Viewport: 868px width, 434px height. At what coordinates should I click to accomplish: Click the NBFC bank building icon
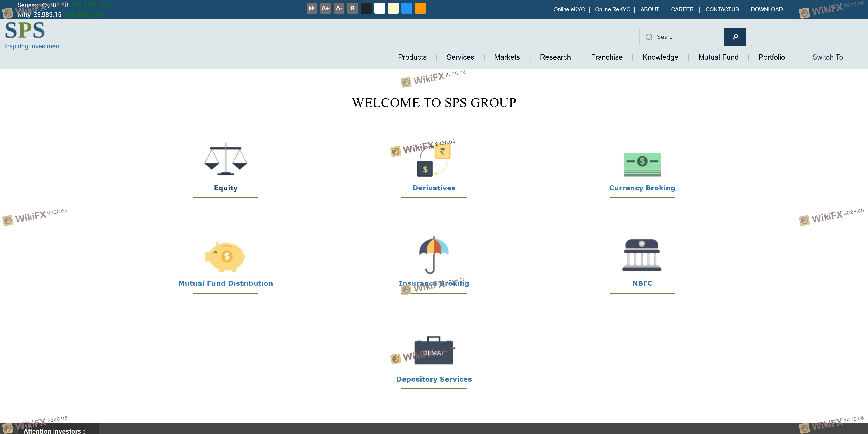[x=642, y=255]
